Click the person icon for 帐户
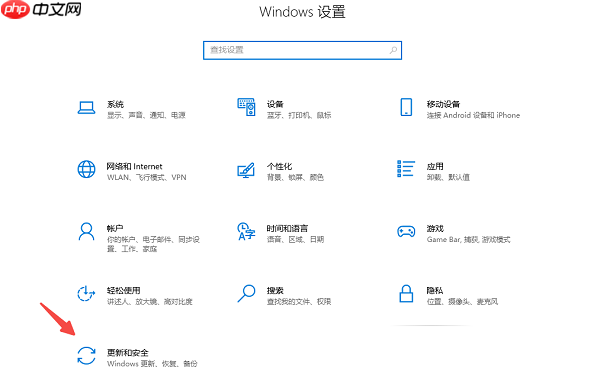Image resolution: width=600 pixels, height=374 pixels. point(86,231)
